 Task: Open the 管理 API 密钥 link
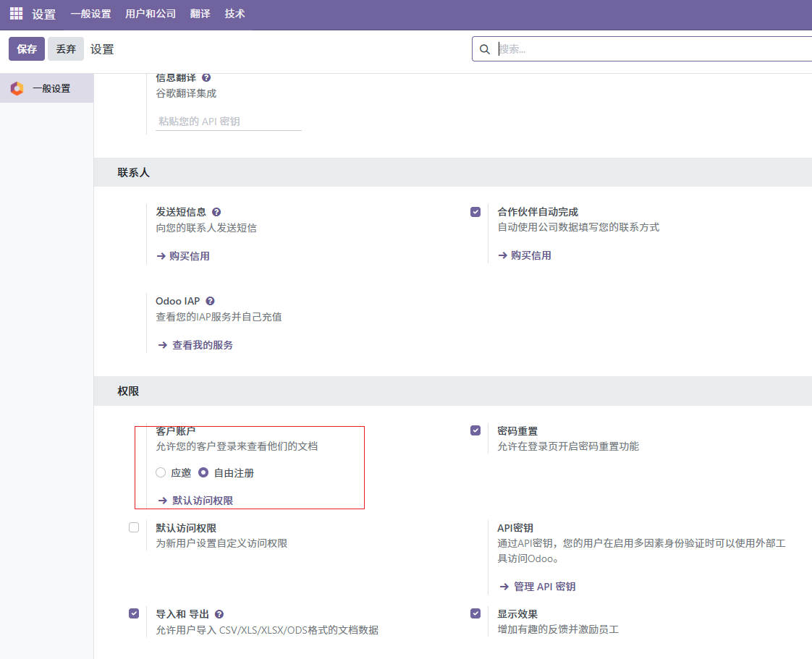(544, 587)
